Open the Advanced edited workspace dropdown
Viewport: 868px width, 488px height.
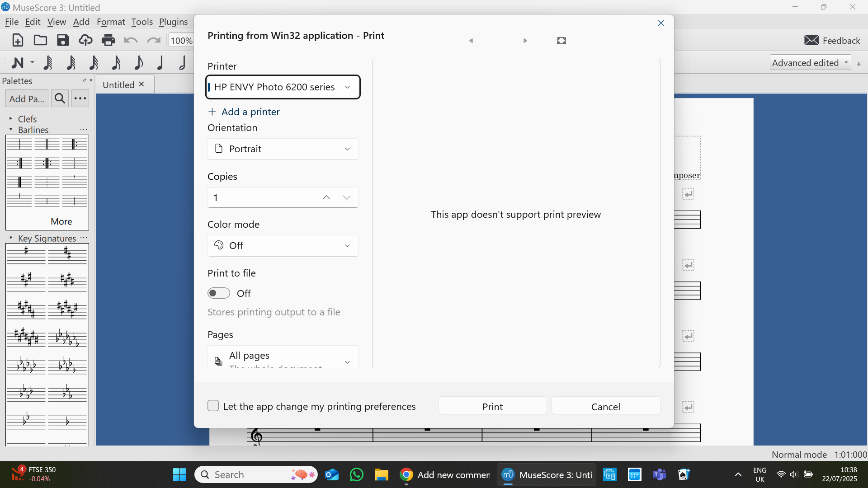811,63
